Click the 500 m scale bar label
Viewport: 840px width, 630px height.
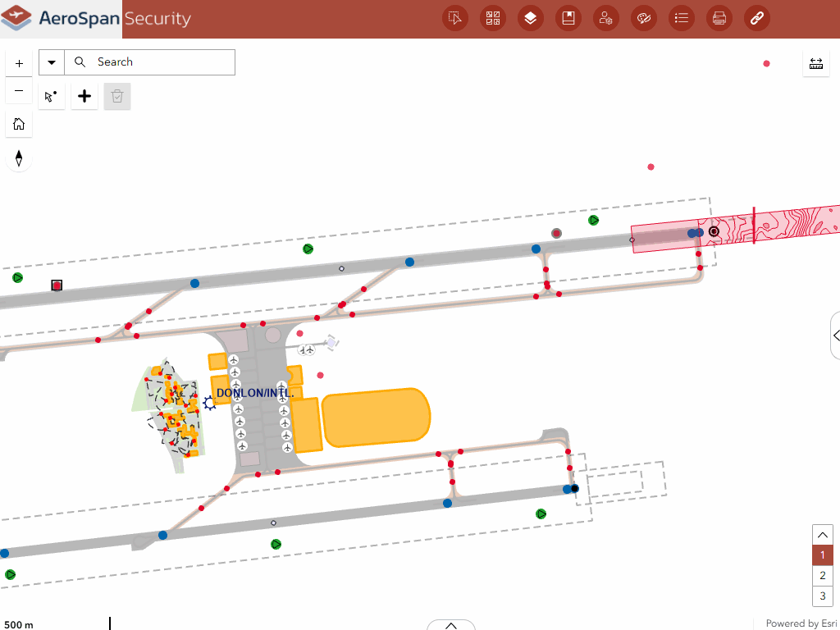19,624
